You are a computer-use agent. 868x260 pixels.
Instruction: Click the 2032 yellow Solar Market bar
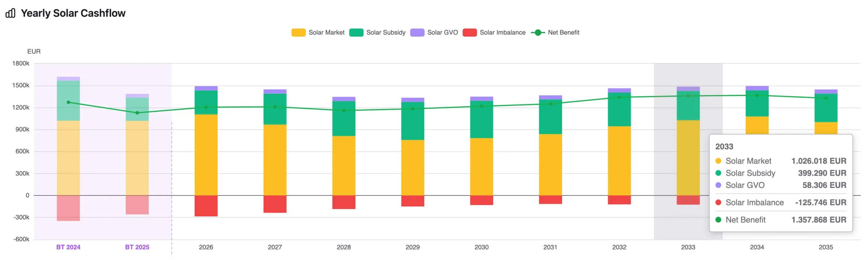(620, 161)
